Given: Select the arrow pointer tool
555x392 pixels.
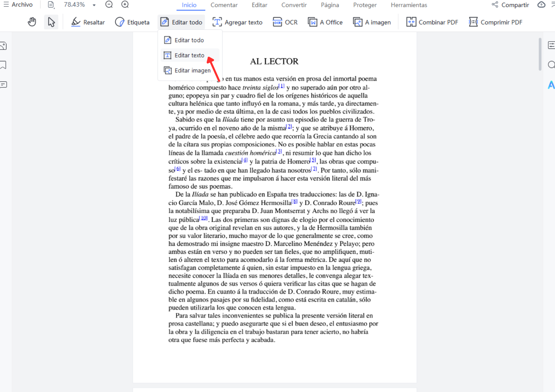Looking at the screenshot, I should coord(51,22).
